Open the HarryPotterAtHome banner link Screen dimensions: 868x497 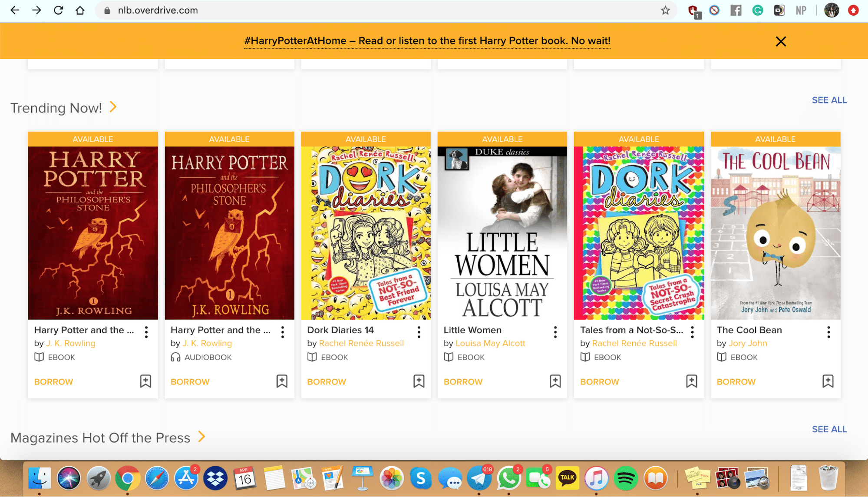pyautogui.click(x=427, y=41)
